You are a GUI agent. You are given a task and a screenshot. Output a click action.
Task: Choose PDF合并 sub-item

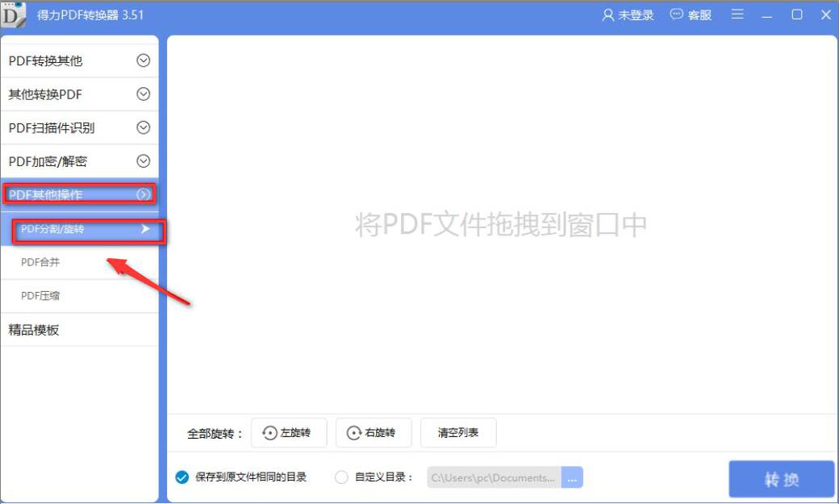click(x=80, y=262)
